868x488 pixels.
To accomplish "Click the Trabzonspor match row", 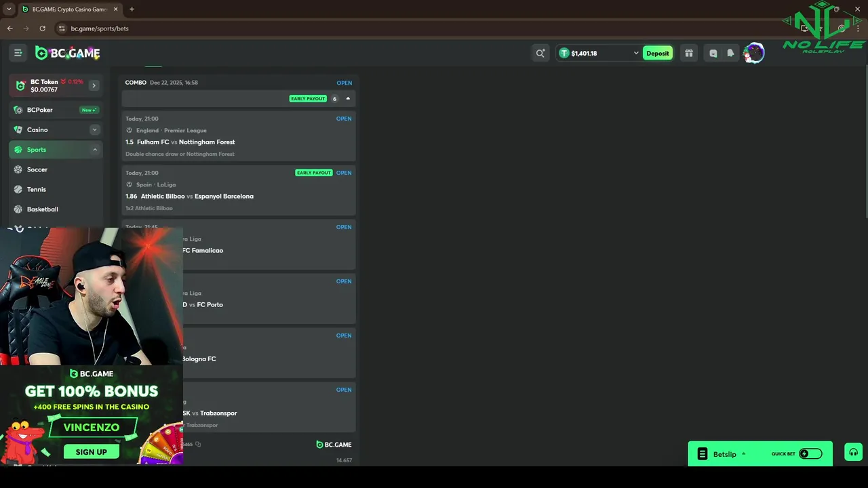I will click(x=239, y=407).
